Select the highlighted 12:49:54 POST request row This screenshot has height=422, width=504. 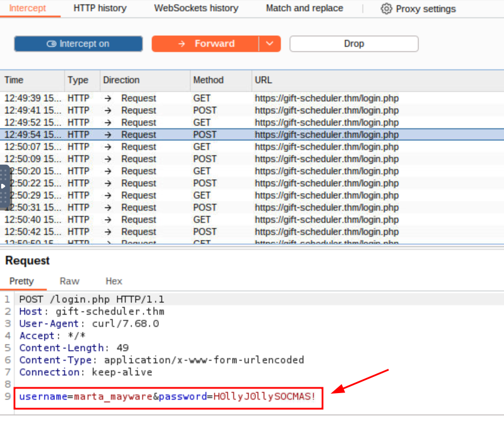(x=252, y=135)
